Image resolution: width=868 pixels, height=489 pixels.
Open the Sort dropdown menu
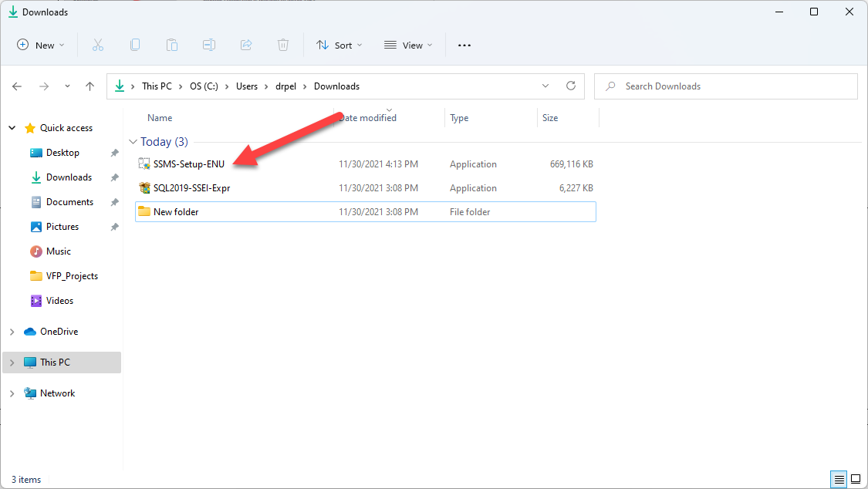(339, 46)
